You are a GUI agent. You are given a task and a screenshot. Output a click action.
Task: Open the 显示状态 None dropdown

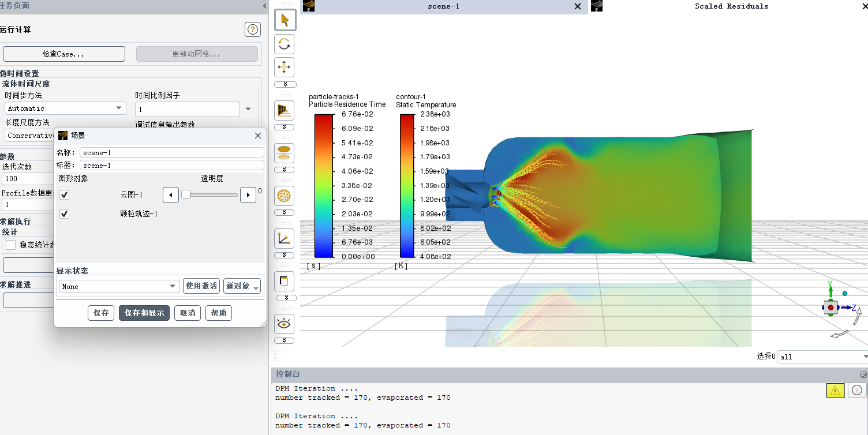point(119,286)
